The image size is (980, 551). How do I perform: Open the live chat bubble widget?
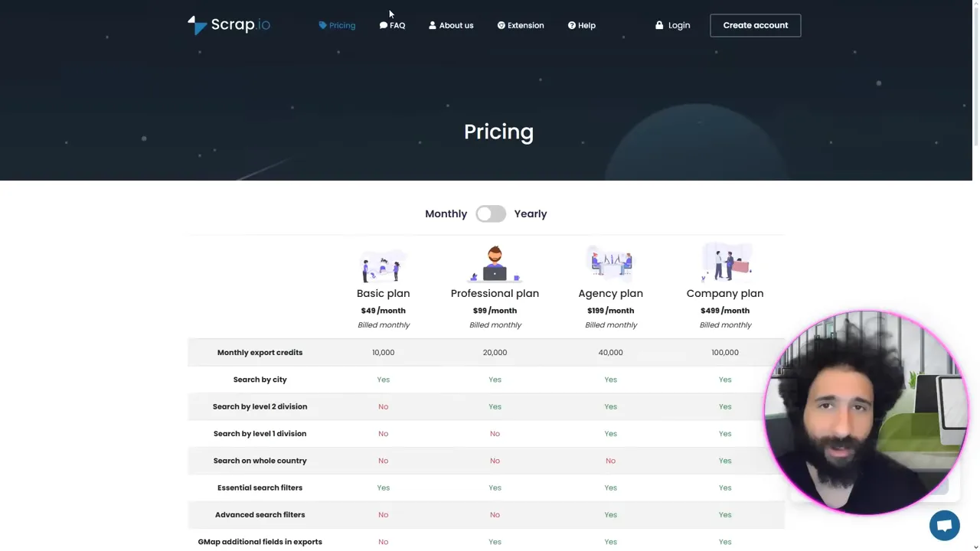[944, 526]
